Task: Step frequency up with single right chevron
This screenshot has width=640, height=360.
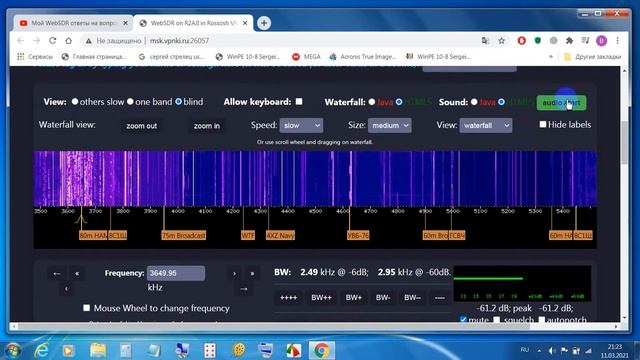Action: click(234, 273)
